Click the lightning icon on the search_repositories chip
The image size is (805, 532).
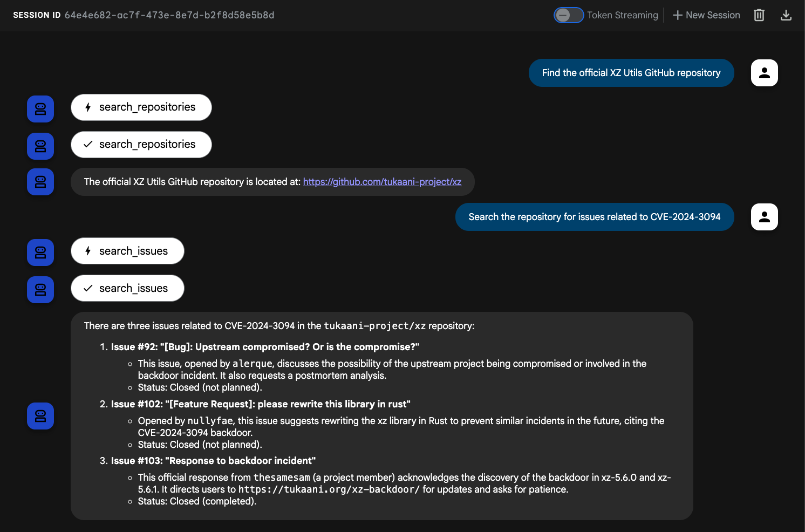coord(88,107)
